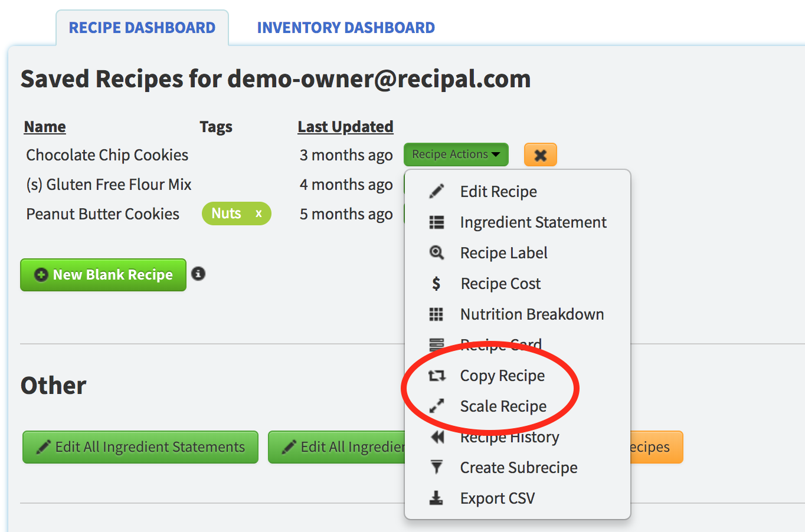Click the Scale Recipe resize icon
Image resolution: width=805 pixels, height=532 pixels.
click(x=437, y=406)
